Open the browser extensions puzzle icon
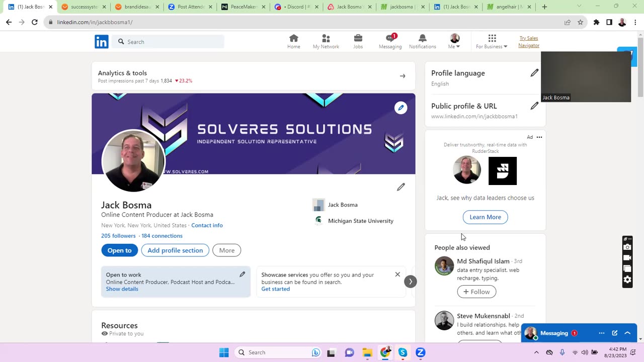 tap(596, 22)
